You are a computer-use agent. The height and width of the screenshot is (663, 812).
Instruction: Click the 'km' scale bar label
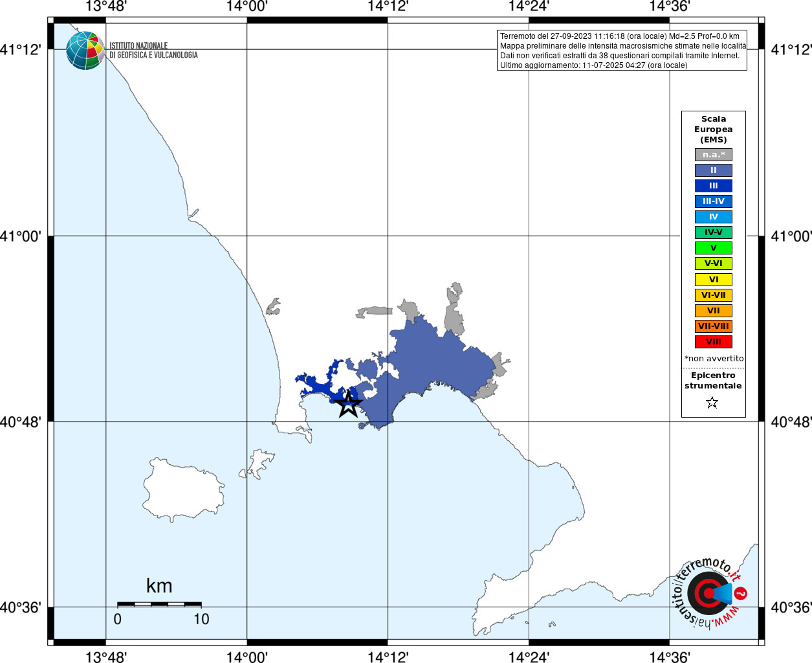coord(159,586)
